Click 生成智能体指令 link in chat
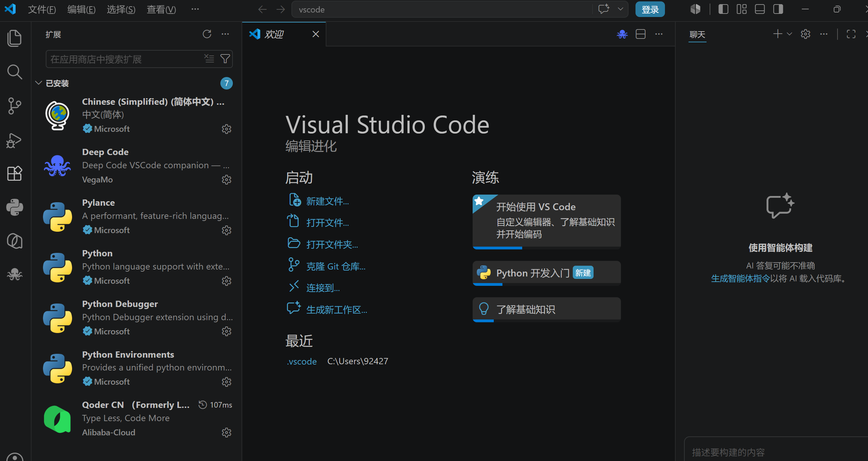The width and height of the screenshot is (868, 461). click(x=740, y=279)
